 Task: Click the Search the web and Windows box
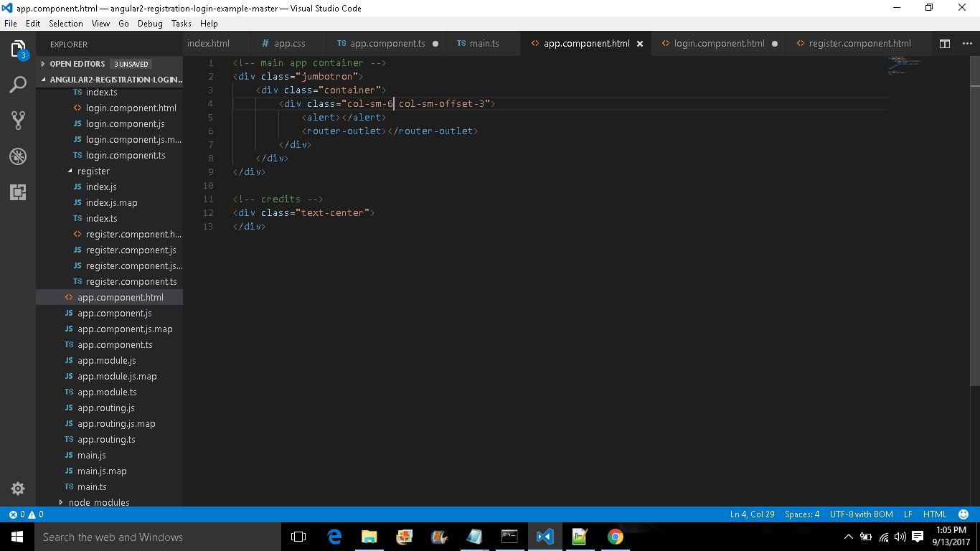click(158, 537)
